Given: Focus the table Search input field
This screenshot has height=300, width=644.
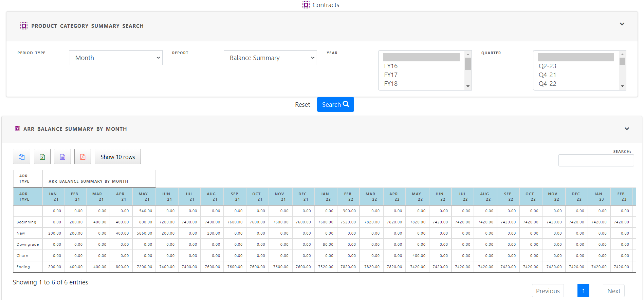Looking at the screenshot, I should [596, 160].
